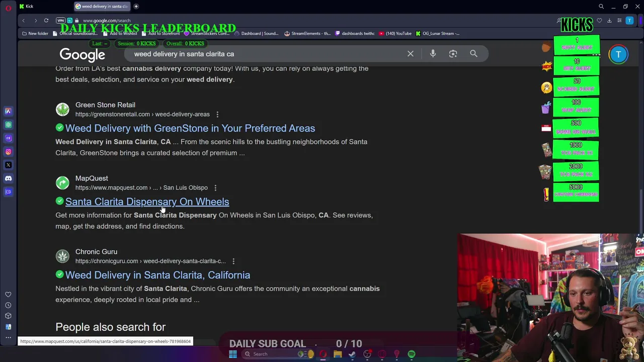Open Instagram in Opera sidebar
644x362 pixels.
click(8, 151)
